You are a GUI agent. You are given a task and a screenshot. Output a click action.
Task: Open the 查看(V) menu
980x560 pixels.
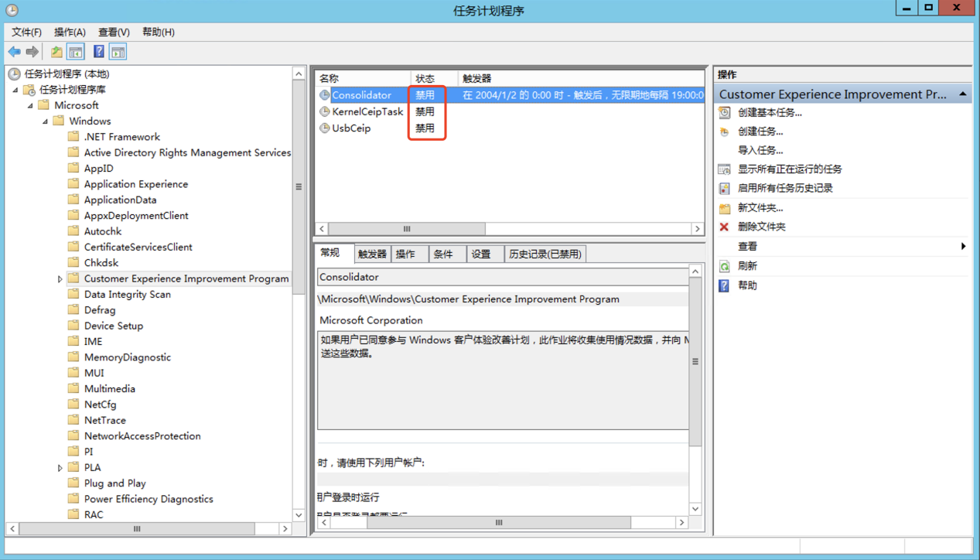pyautogui.click(x=114, y=32)
